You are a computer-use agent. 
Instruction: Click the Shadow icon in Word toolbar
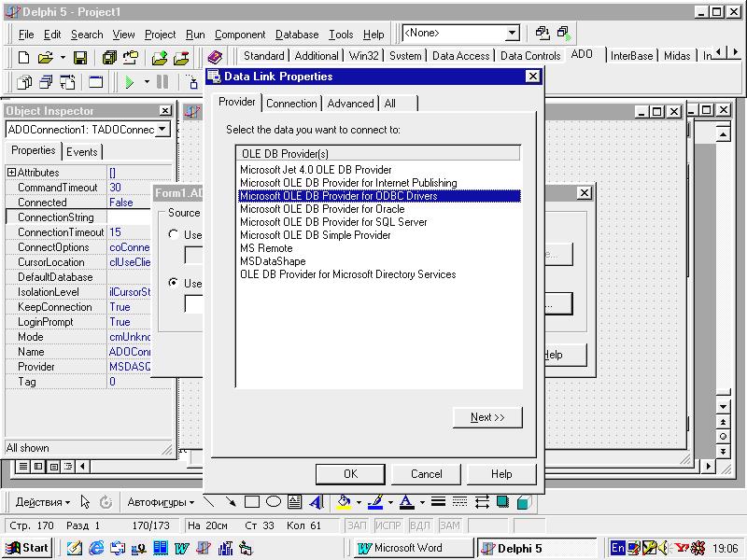502,501
